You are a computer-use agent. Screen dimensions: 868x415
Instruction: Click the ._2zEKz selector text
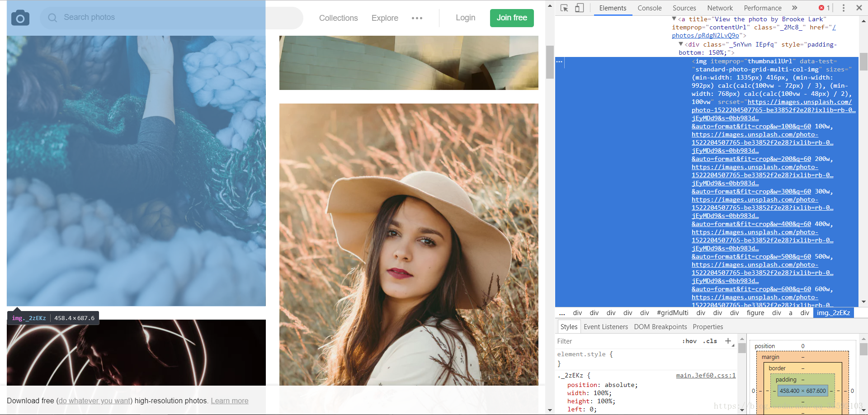[570, 376]
